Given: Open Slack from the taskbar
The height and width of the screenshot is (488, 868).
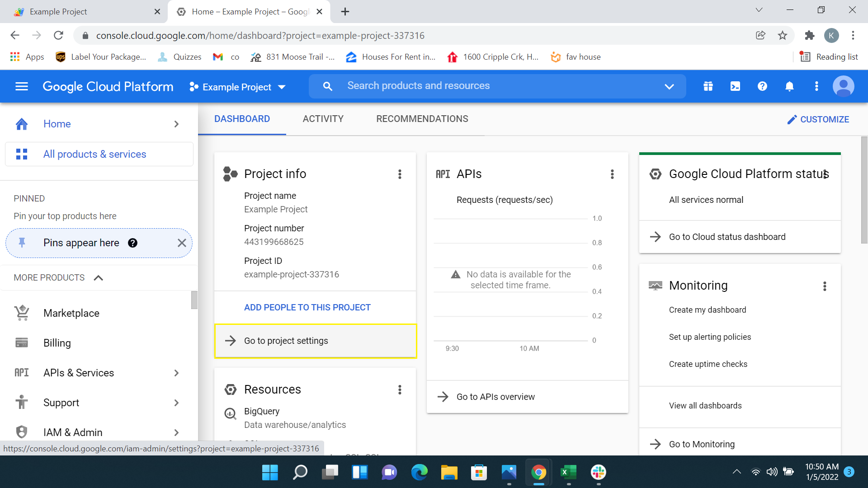Looking at the screenshot, I should point(598,472).
